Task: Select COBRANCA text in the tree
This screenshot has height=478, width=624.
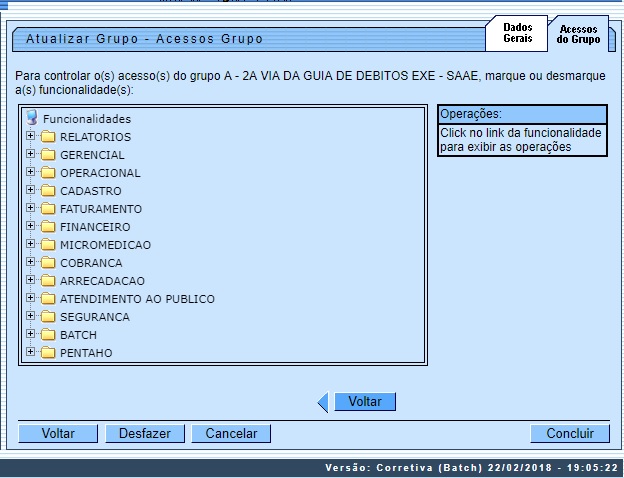Action: click(91, 263)
